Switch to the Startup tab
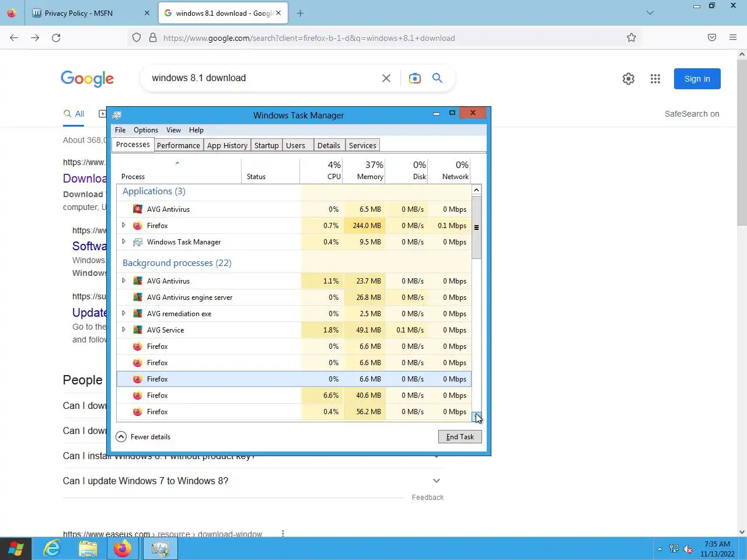The image size is (747, 560). coord(267,145)
